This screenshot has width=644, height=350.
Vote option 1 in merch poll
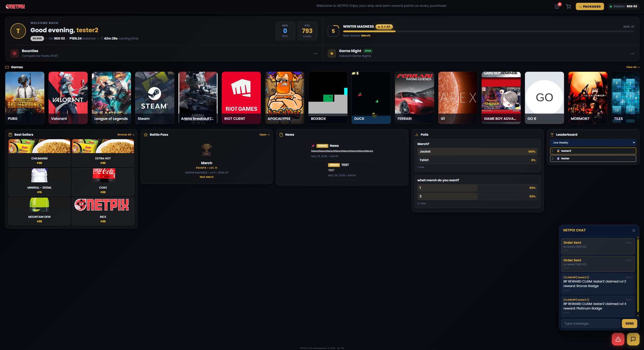click(x=477, y=188)
